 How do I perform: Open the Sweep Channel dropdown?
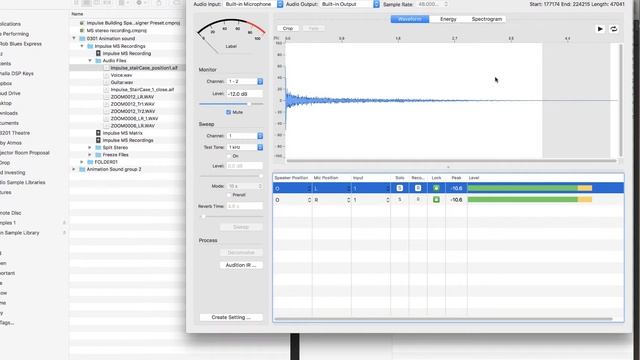tap(245, 136)
